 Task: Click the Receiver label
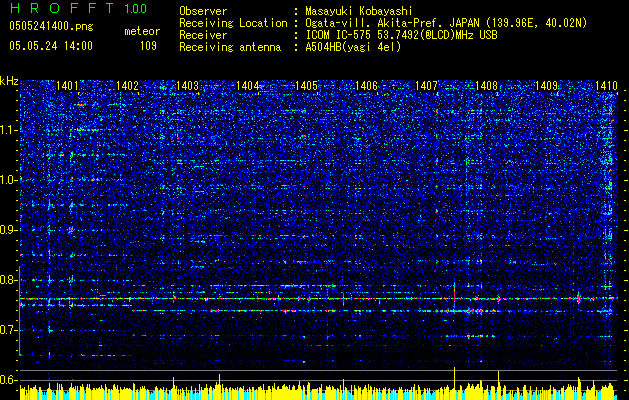point(203,35)
